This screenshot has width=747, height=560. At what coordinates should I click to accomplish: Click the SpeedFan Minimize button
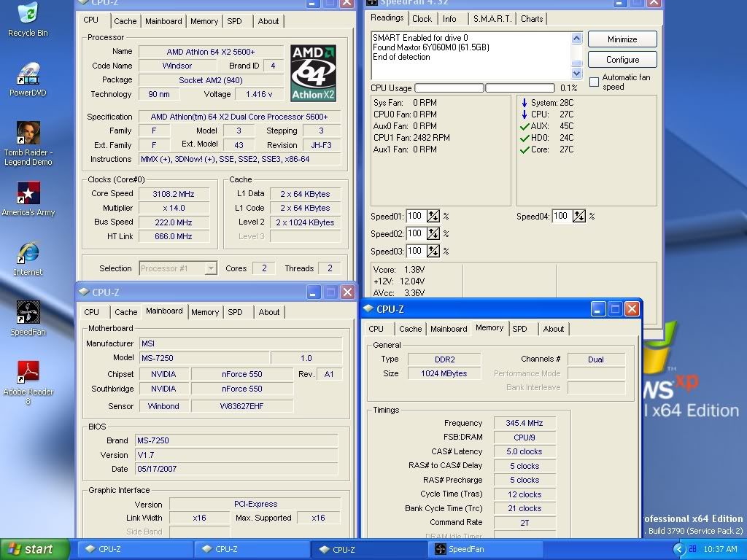622,39
